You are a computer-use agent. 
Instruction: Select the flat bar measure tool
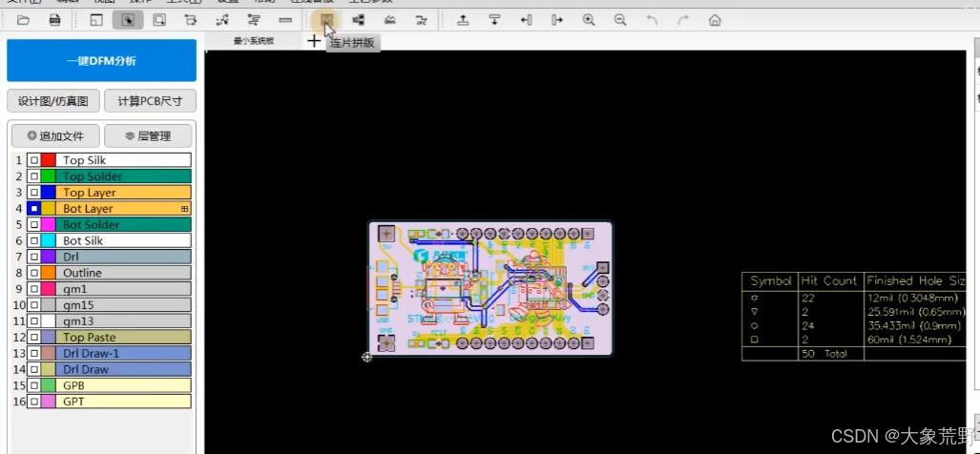point(285,20)
